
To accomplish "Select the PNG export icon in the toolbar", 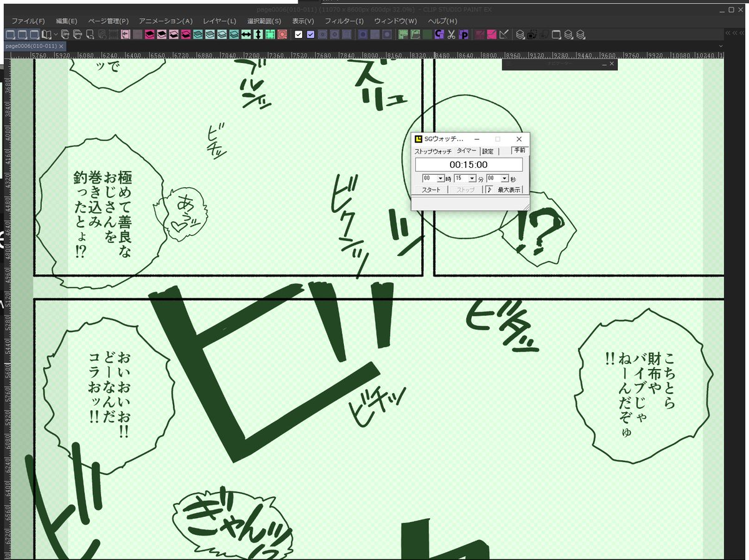I will point(76,36).
